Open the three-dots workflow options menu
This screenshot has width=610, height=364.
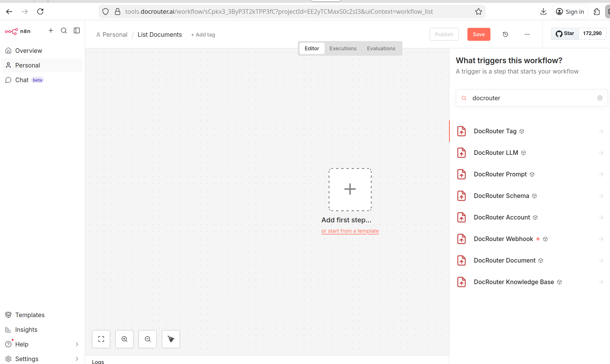click(x=527, y=34)
